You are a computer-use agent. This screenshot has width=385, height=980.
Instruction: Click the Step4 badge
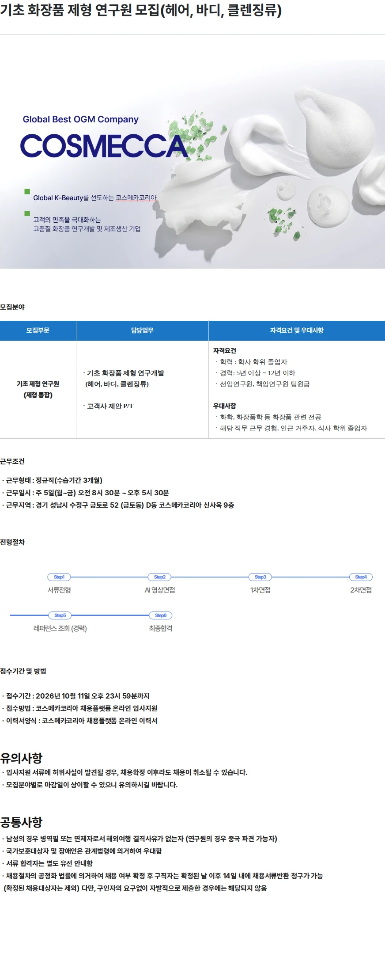[361, 577]
